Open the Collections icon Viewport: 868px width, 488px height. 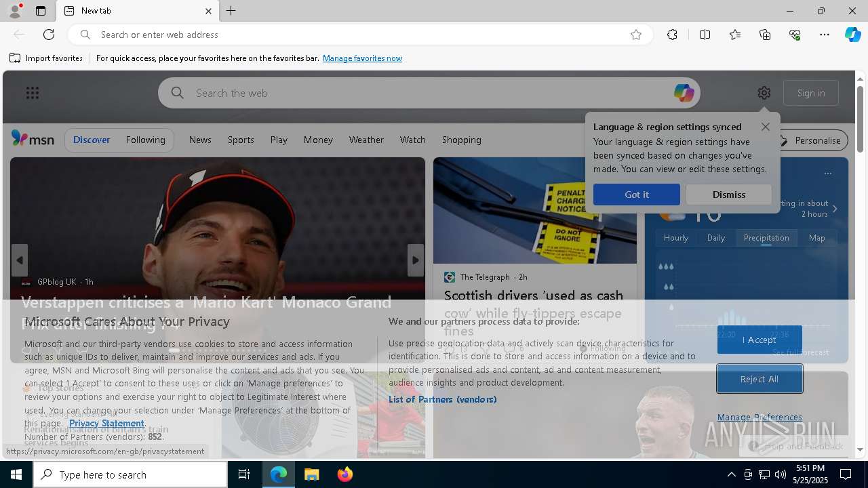[765, 35]
